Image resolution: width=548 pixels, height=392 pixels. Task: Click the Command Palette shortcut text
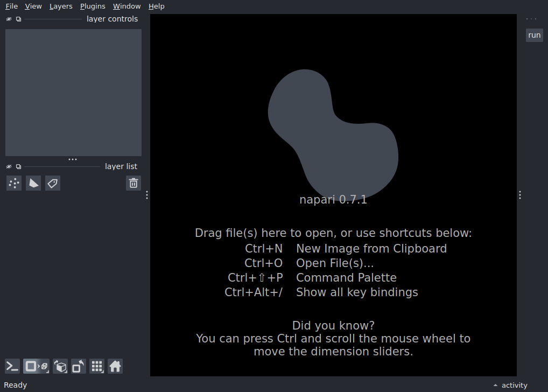click(x=346, y=278)
